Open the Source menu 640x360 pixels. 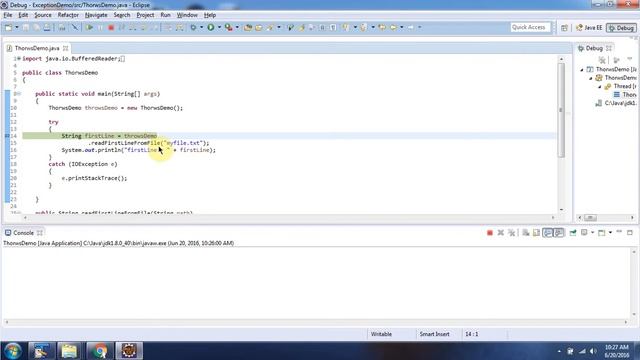coord(43,15)
